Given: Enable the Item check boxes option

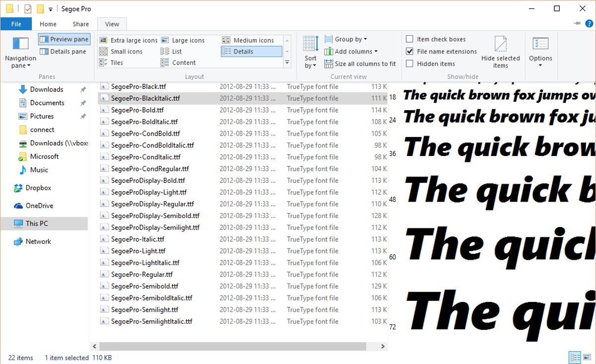Looking at the screenshot, I should pyautogui.click(x=410, y=39).
